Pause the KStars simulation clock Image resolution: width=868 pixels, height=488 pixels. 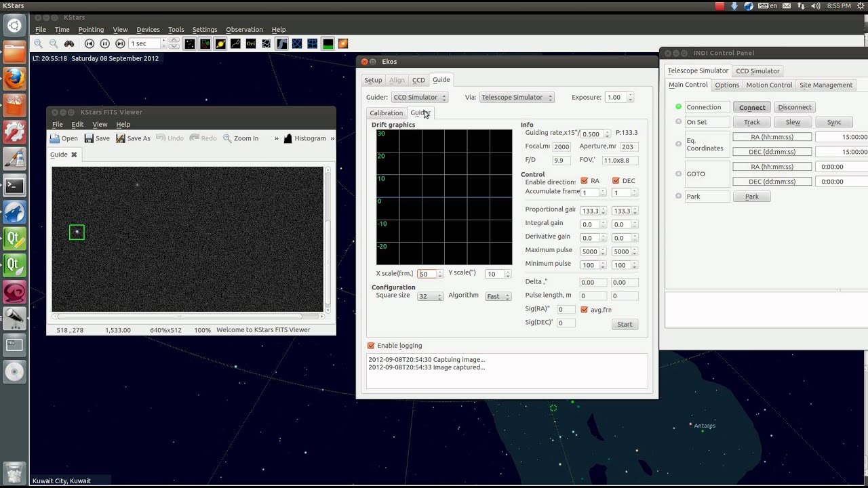[104, 43]
